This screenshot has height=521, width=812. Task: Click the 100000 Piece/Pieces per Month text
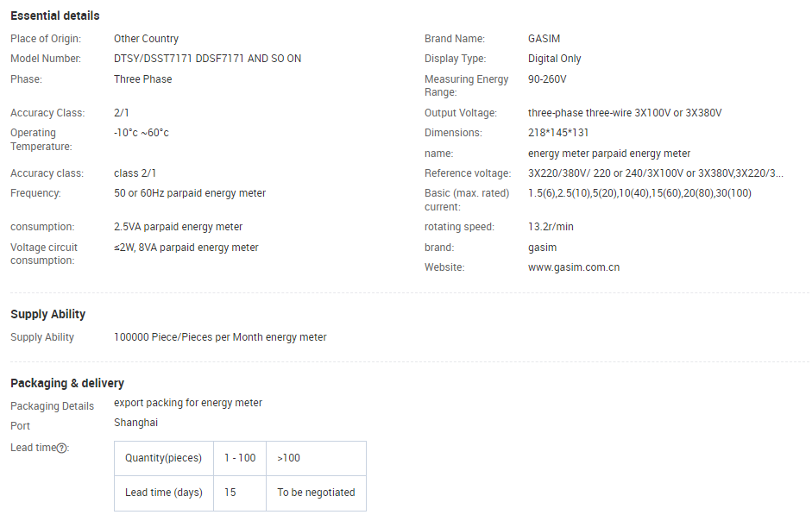[220, 337]
